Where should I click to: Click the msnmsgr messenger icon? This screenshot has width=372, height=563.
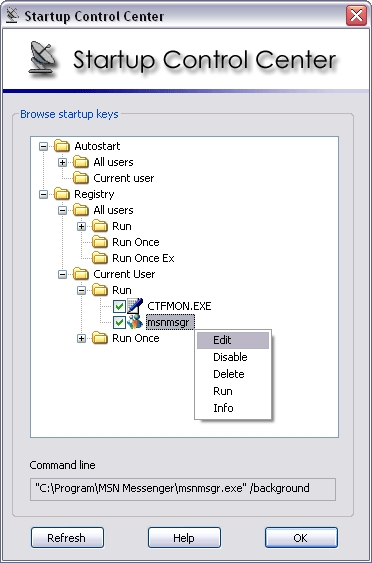(135, 322)
